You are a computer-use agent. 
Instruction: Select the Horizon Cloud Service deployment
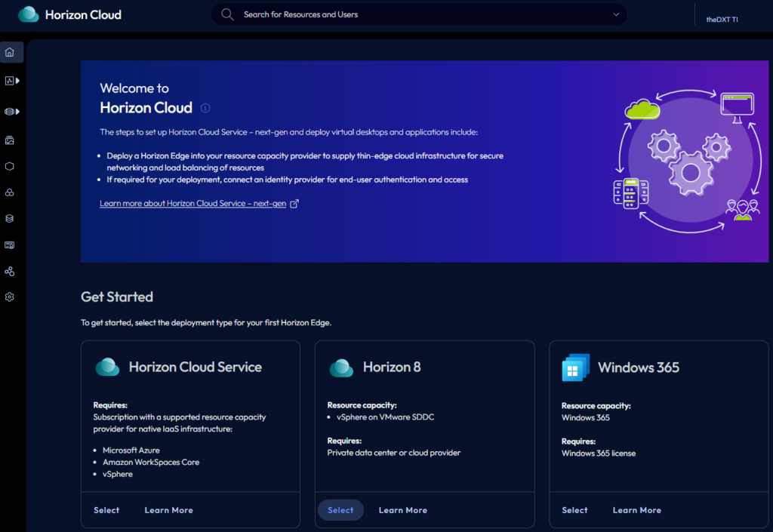[x=106, y=510]
